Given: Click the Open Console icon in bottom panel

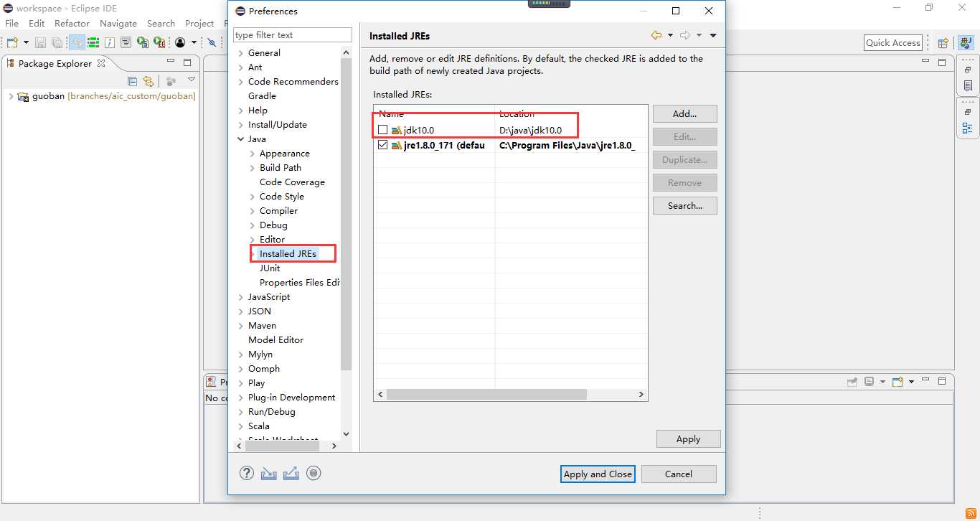Looking at the screenshot, I should 897,382.
